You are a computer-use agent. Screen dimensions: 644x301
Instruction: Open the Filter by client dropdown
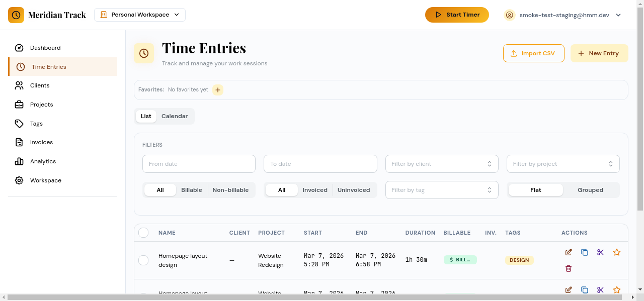(x=441, y=163)
